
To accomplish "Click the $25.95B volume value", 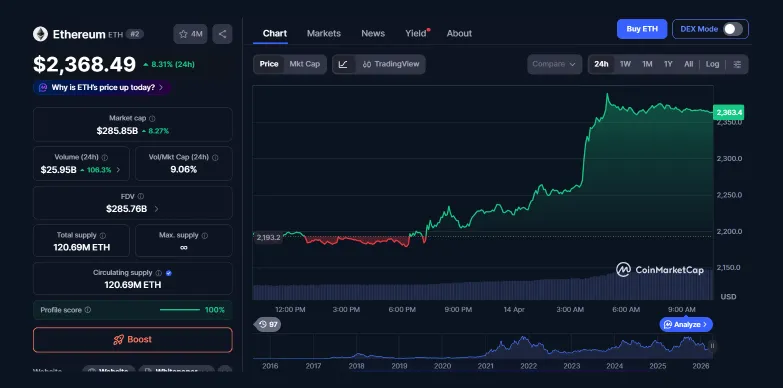I will pyautogui.click(x=58, y=170).
